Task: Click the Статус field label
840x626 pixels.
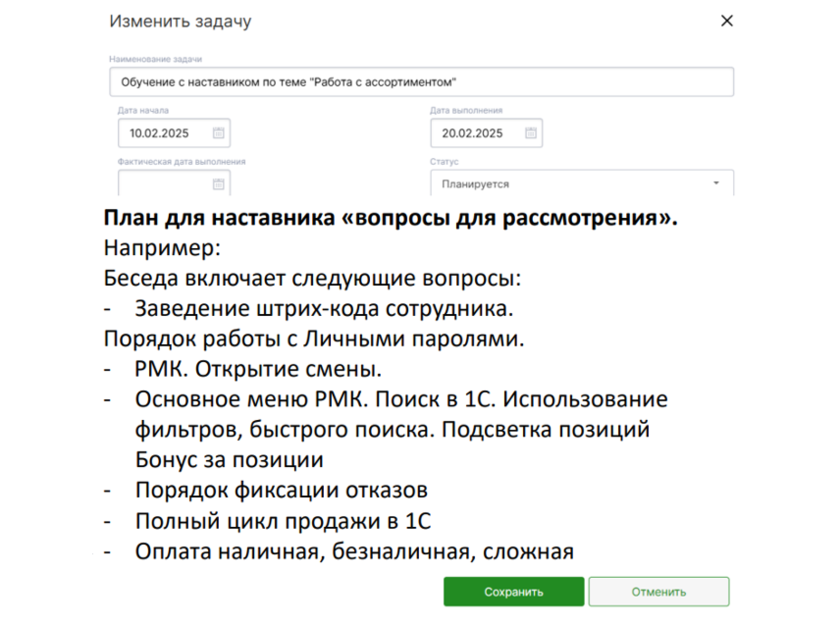Action: click(444, 161)
